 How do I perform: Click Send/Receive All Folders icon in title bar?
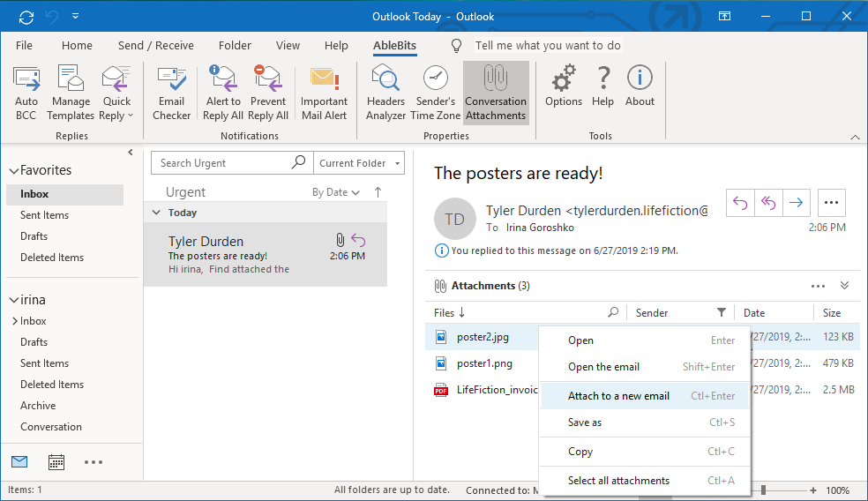pyautogui.click(x=26, y=17)
